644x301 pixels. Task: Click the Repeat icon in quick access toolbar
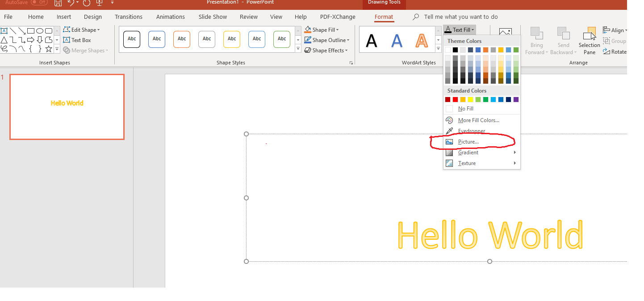click(x=87, y=3)
